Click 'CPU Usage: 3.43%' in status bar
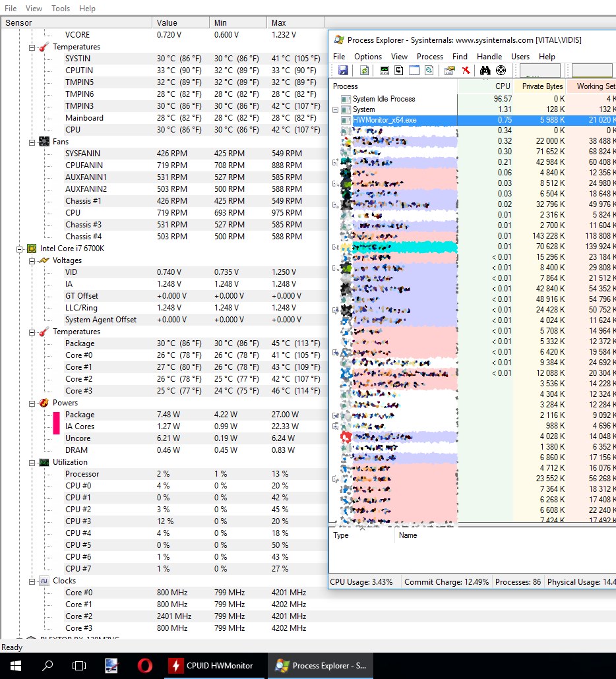 tap(361, 582)
